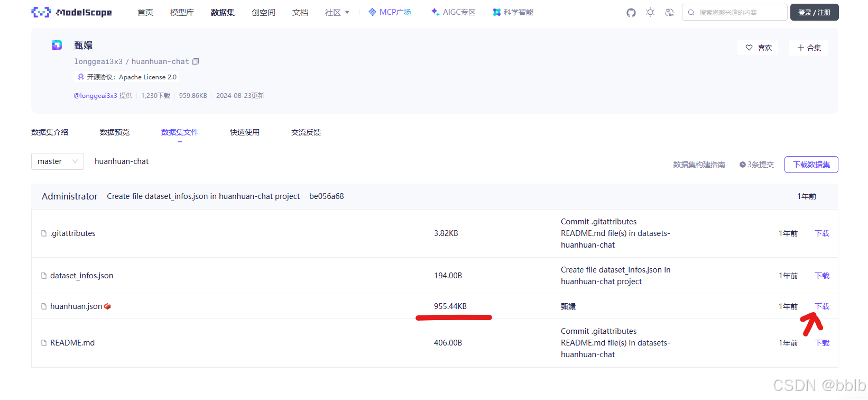Open the README.md file
This screenshot has height=400, width=868.
click(72, 343)
